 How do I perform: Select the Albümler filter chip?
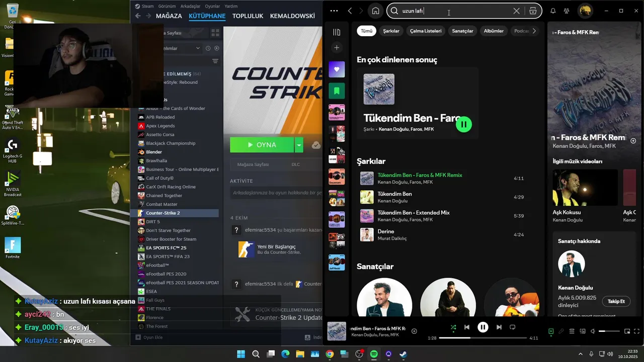494,31
